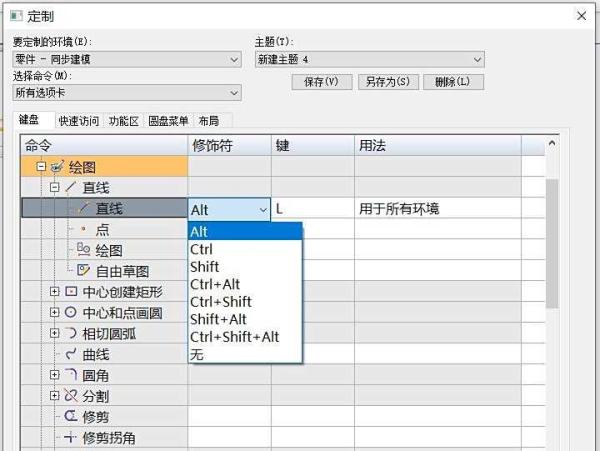Close the Alt modifier combo box
This screenshot has height=451, width=600.
click(263, 210)
